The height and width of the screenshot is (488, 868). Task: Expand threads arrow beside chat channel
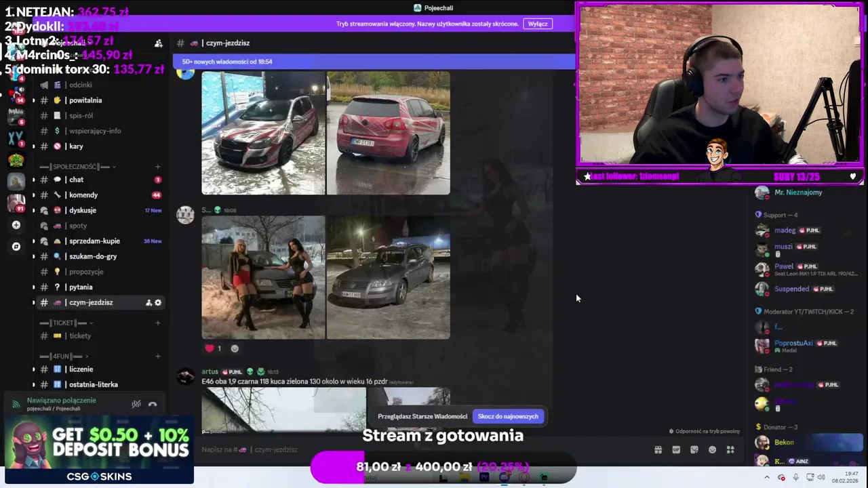pos(34,180)
